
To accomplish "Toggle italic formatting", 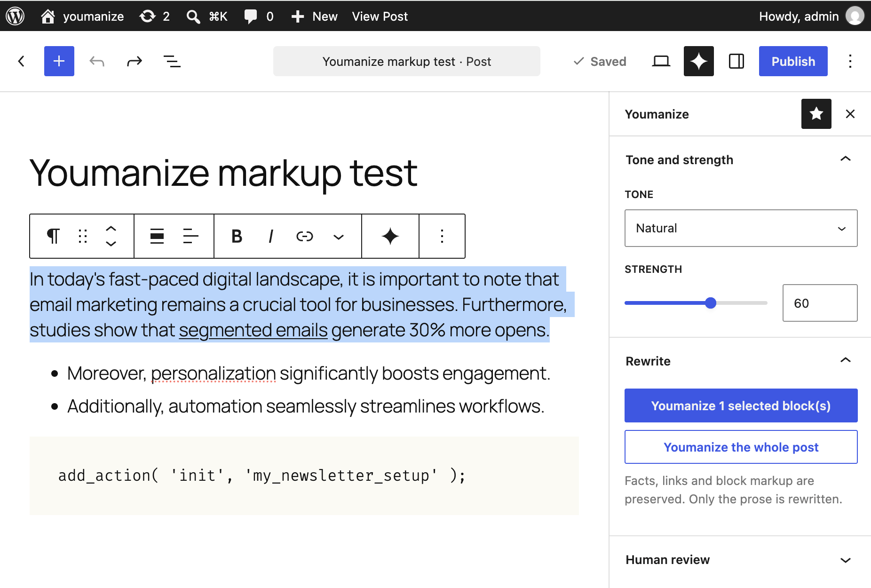I will pos(271,236).
